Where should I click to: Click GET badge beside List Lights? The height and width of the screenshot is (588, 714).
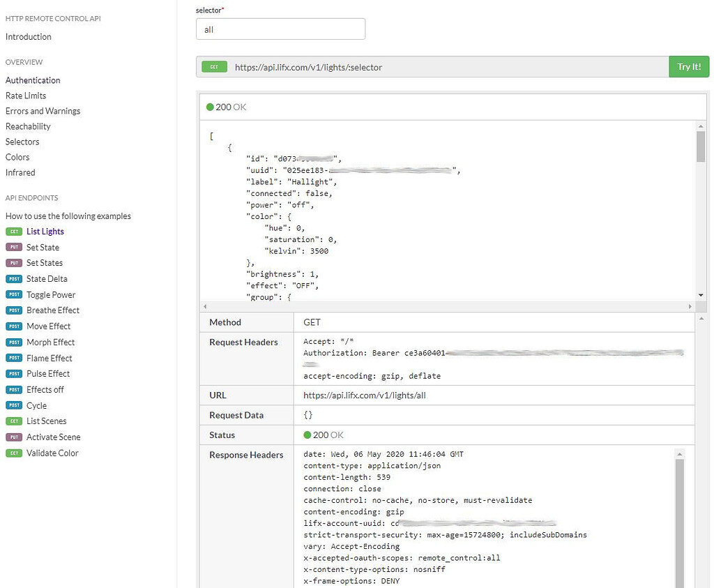[x=14, y=232]
